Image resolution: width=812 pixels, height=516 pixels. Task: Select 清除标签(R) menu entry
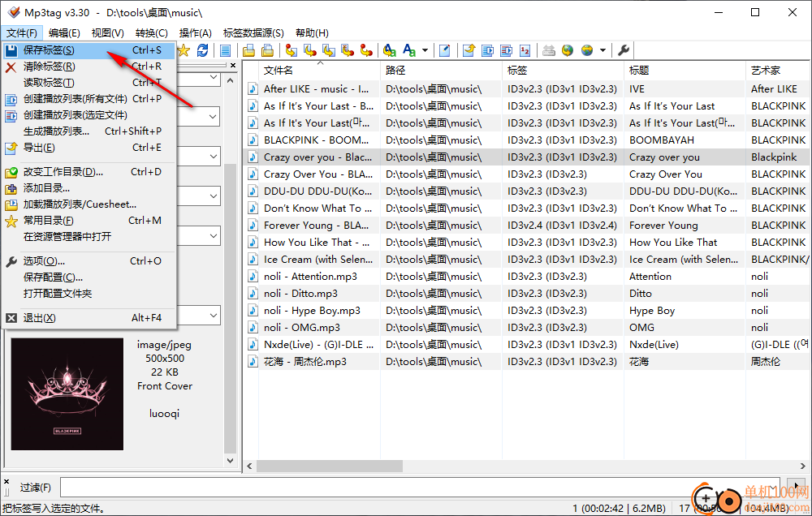coord(89,67)
